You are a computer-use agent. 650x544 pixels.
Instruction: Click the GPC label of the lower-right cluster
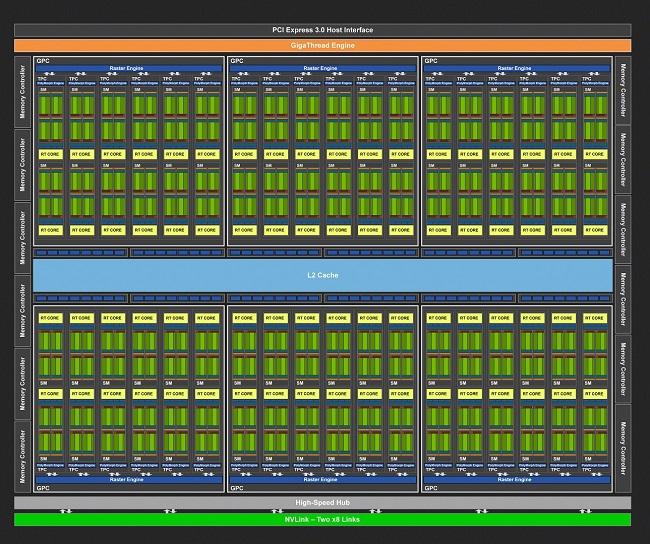[431, 488]
